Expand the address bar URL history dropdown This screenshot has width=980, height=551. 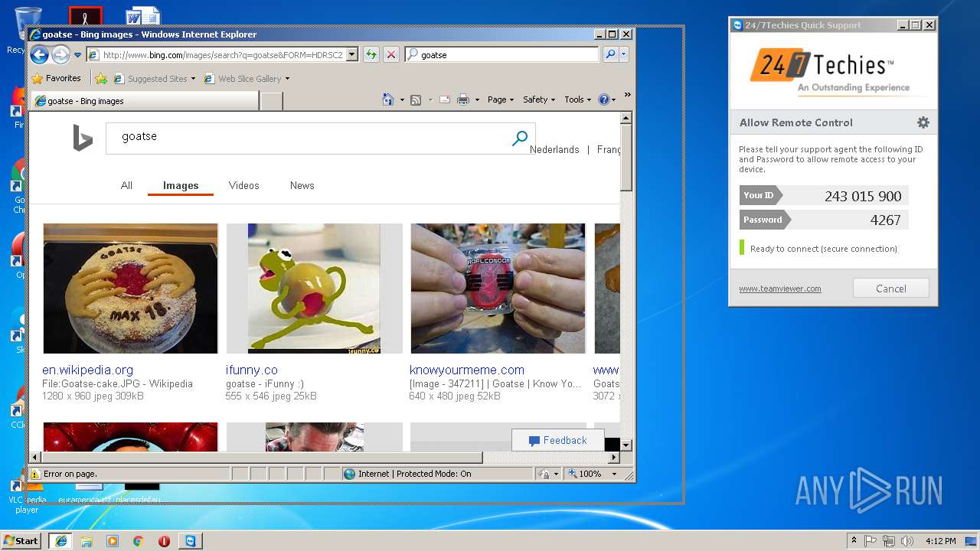click(352, 55)
